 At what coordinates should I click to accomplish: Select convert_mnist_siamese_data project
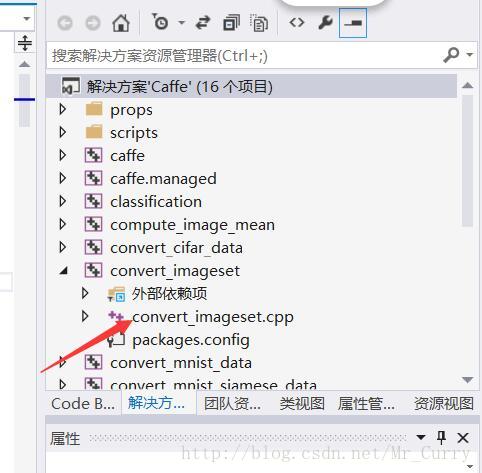click(x=213, y=385)
